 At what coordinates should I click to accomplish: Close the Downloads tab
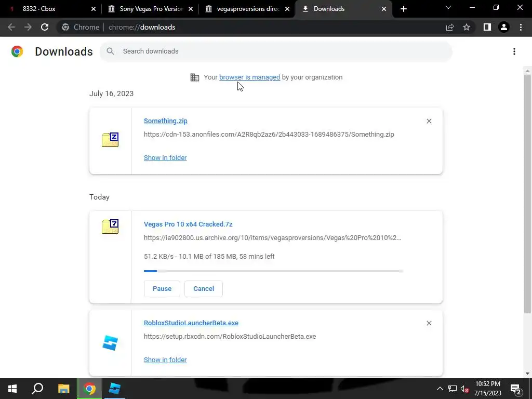[384, 9]
